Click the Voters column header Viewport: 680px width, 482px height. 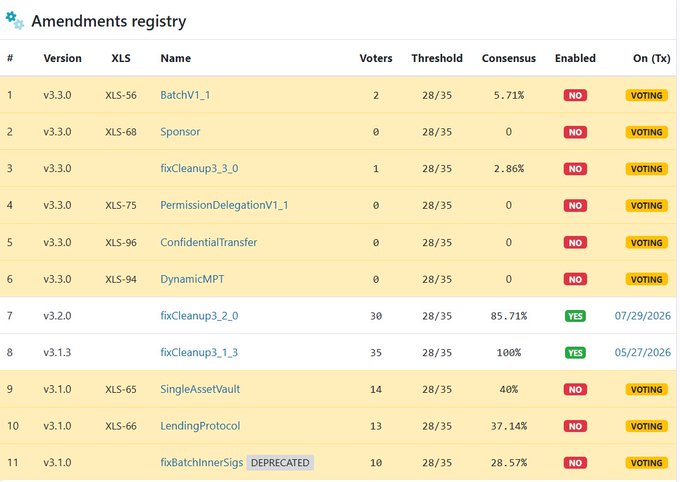coord(376,58)
